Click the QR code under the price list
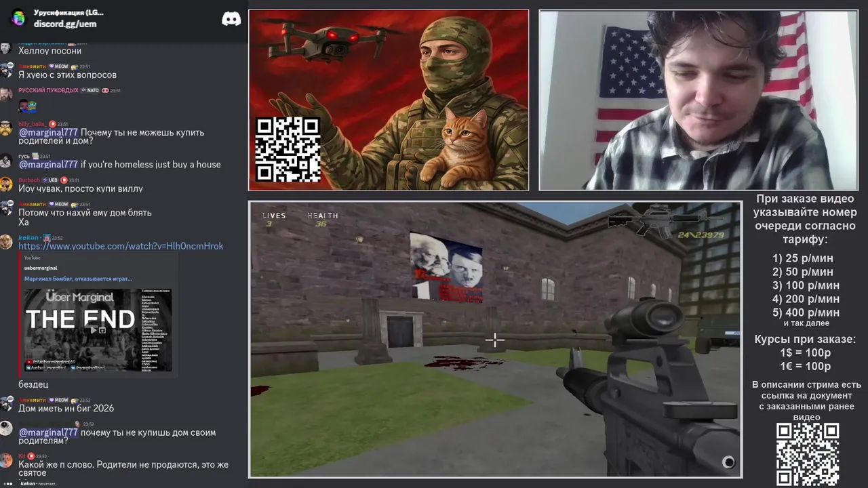Viewport: 868px width, 488px height. [808, 454]
